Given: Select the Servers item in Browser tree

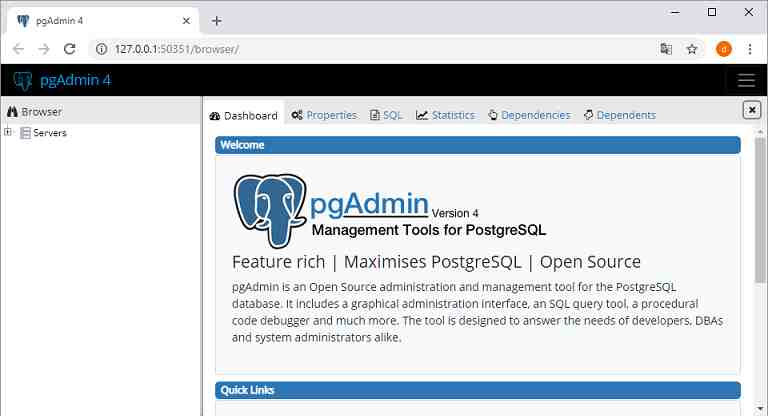Looking at the screenshot, I should [49, 133].
